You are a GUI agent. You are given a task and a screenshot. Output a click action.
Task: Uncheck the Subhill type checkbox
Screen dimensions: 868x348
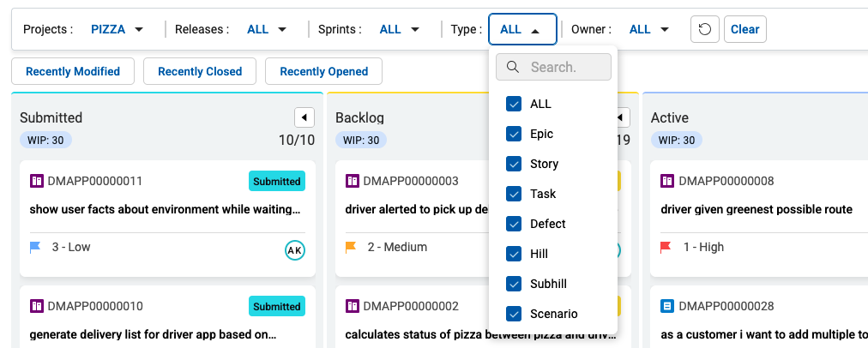tap(514, 284)
